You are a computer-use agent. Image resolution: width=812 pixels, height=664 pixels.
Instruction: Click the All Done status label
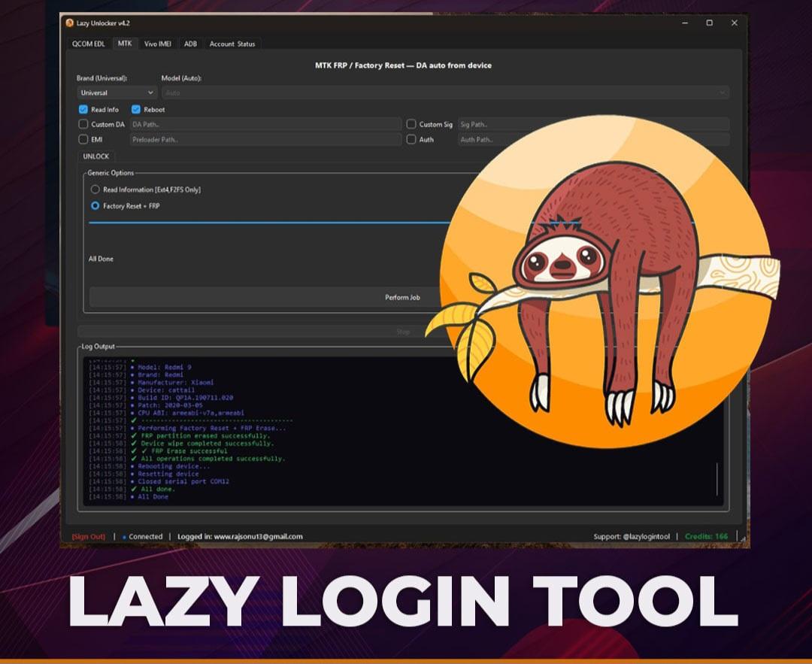tap(101, 259)
